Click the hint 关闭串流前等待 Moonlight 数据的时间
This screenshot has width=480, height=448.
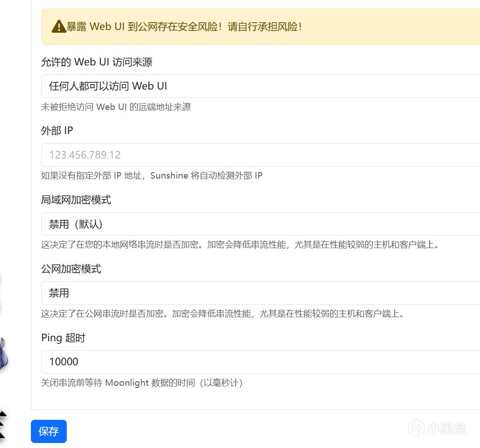142,383
